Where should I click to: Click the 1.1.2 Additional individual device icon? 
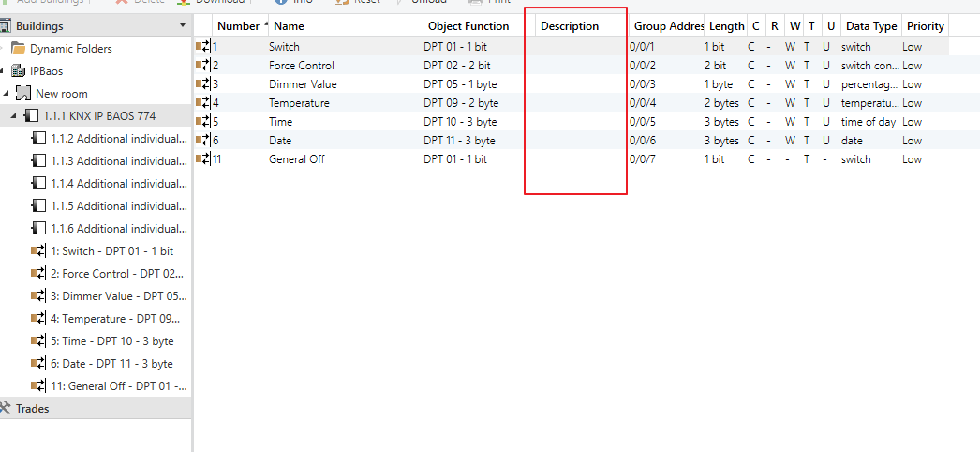click(x=38, y=139)
